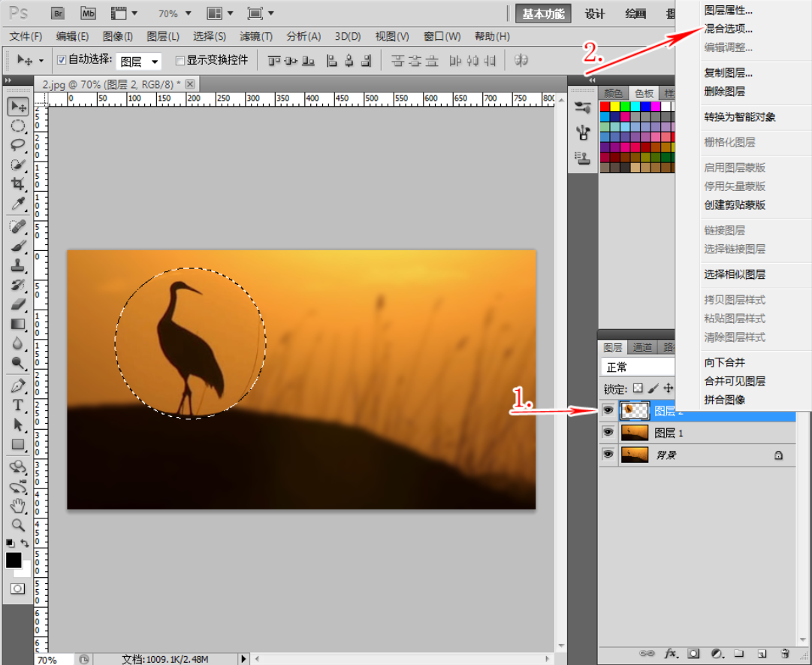Click the delete layer trash icon

(784, 654)
